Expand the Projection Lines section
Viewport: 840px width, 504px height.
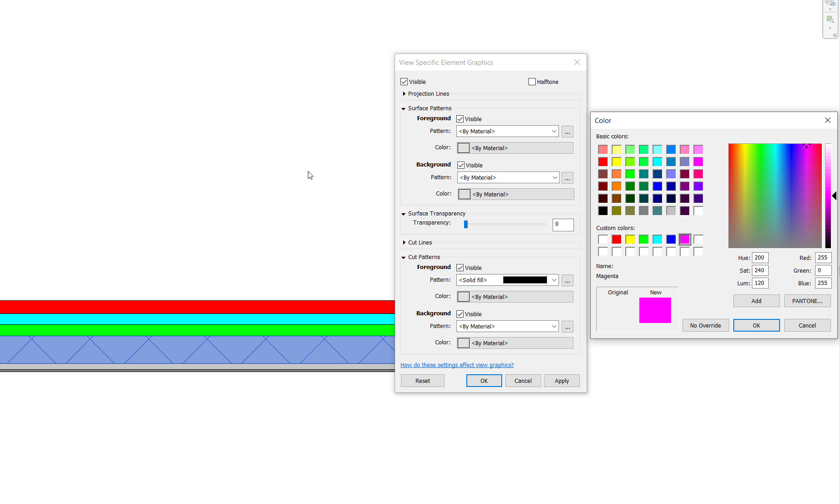[404, 94]
